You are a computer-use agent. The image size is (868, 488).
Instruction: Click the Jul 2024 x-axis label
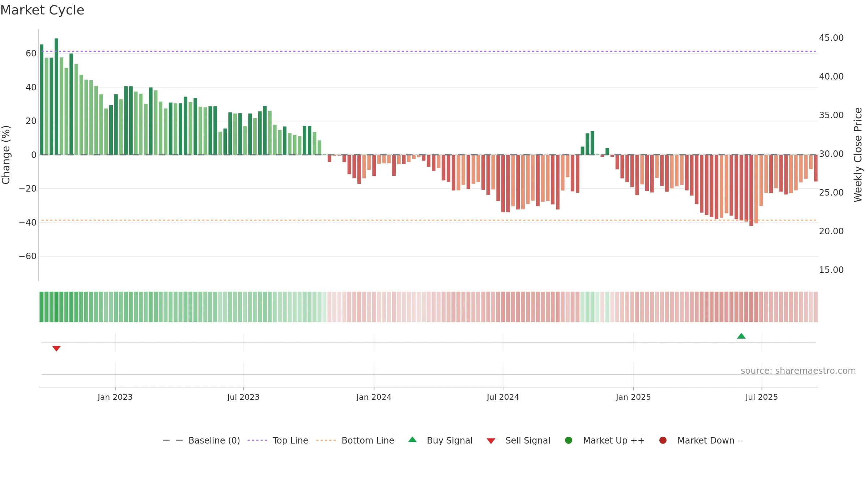click(x=503, y=397)
